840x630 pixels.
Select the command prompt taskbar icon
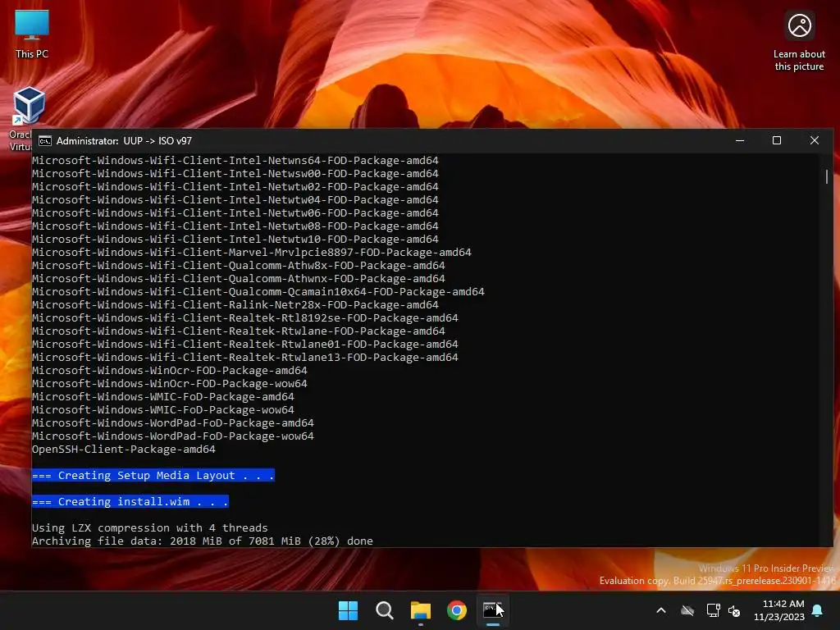click(x=492, y=610)
